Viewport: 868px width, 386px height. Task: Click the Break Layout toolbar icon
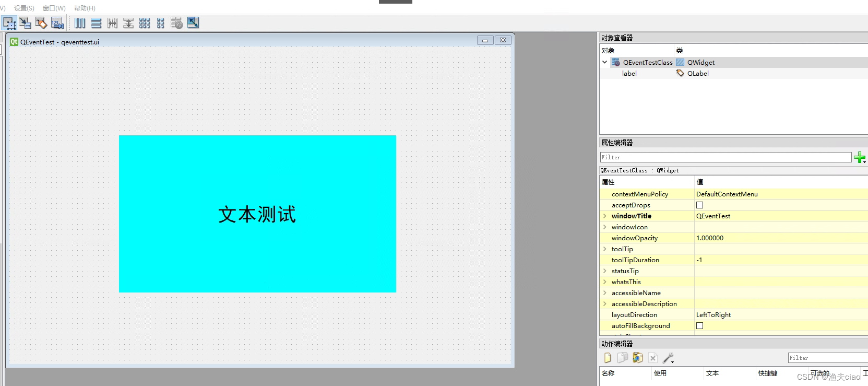tap(177, 23)
